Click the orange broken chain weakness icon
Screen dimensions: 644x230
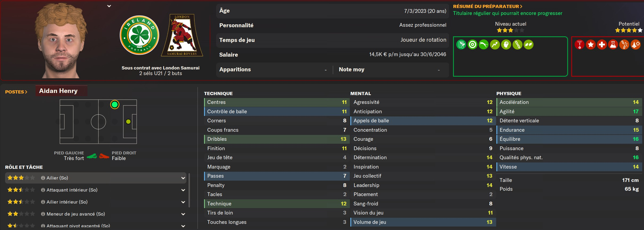[624, 45]
